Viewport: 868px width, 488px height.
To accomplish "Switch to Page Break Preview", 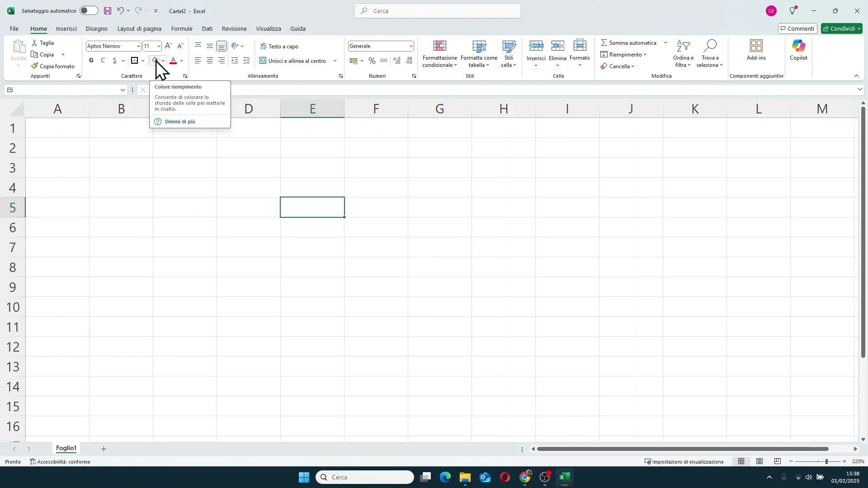I will point(778,461).
